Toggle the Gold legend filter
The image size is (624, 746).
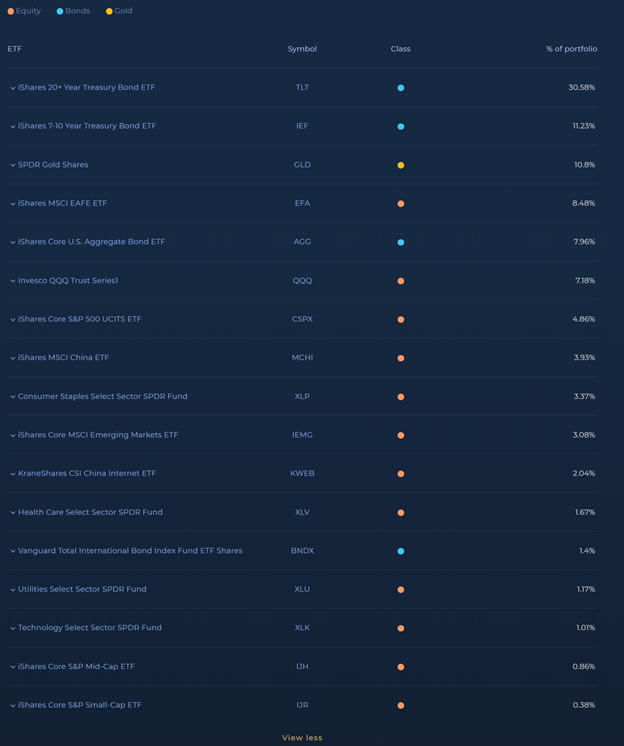tap(120, 11)
